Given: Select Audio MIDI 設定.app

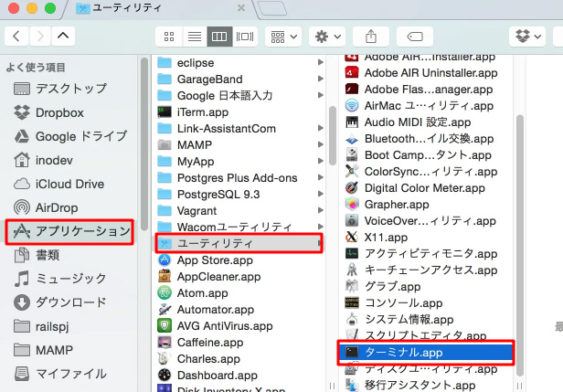Looking at the screenshot, I should (x=428, y=122).
